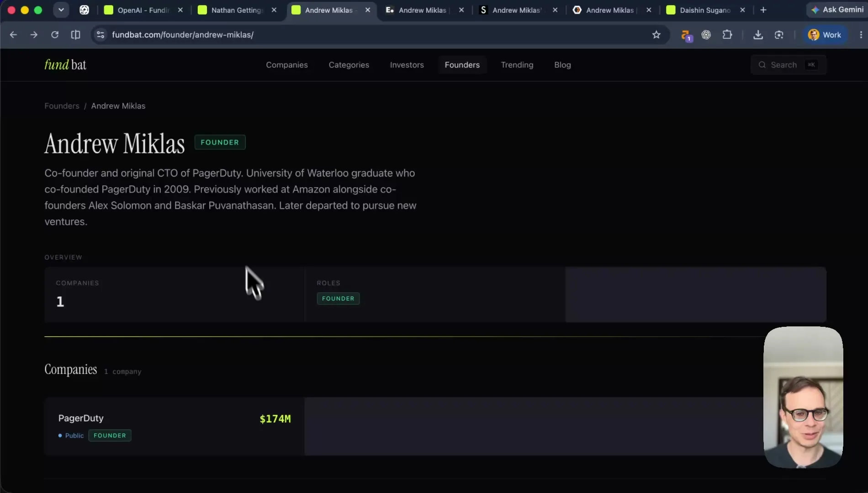Click the Companies count value 1
The width and height of the screenshot is (868, 493).
60,302
